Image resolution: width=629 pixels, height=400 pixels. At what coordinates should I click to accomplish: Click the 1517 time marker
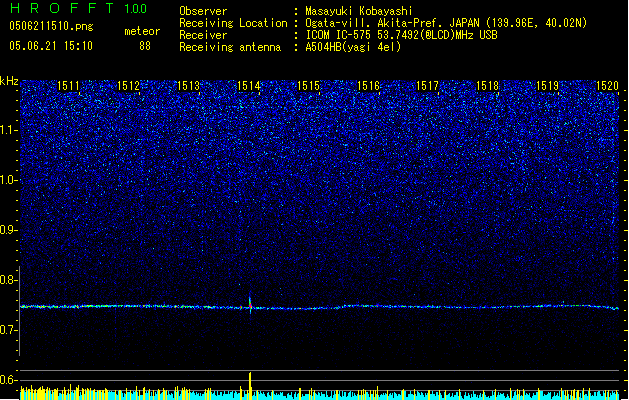[427, 86]
